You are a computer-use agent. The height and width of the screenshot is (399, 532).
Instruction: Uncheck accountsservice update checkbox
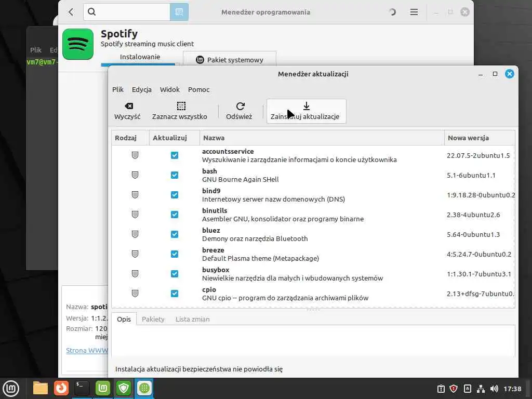point(175,155)
